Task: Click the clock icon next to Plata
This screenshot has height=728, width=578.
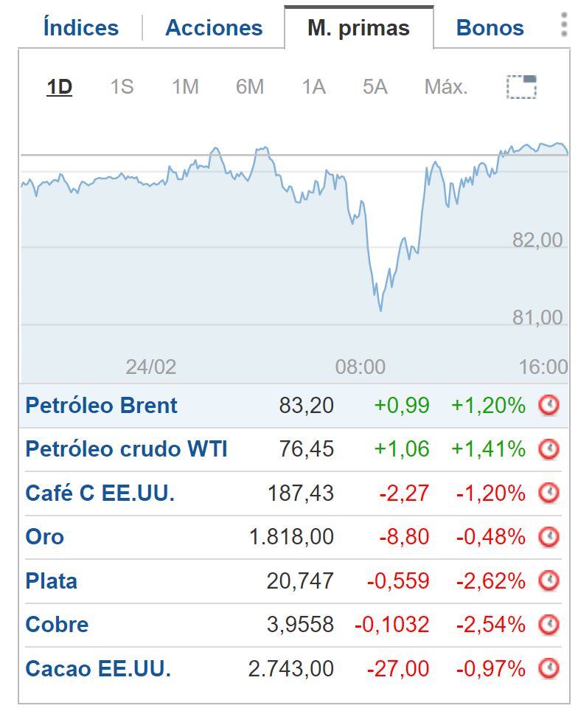Action: pos(550,580)
